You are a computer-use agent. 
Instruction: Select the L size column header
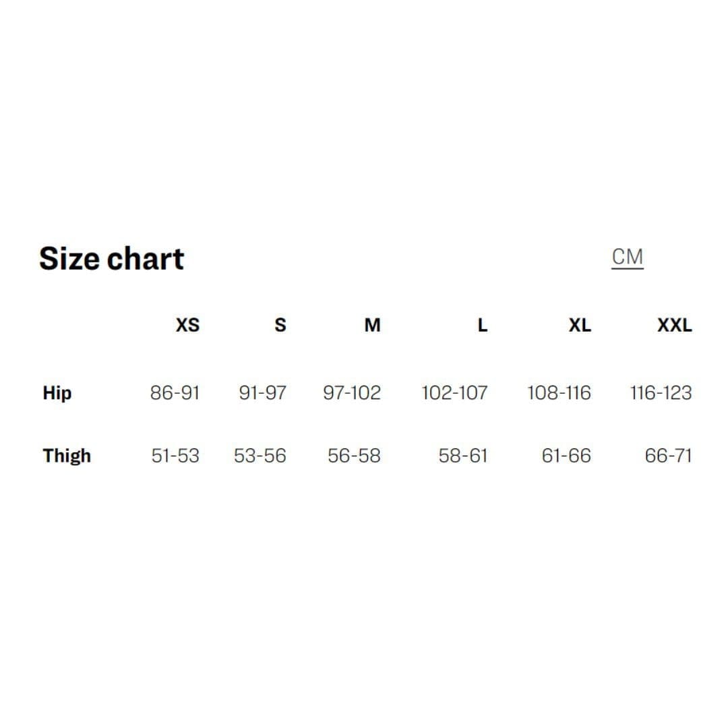[x=482, y=326]
